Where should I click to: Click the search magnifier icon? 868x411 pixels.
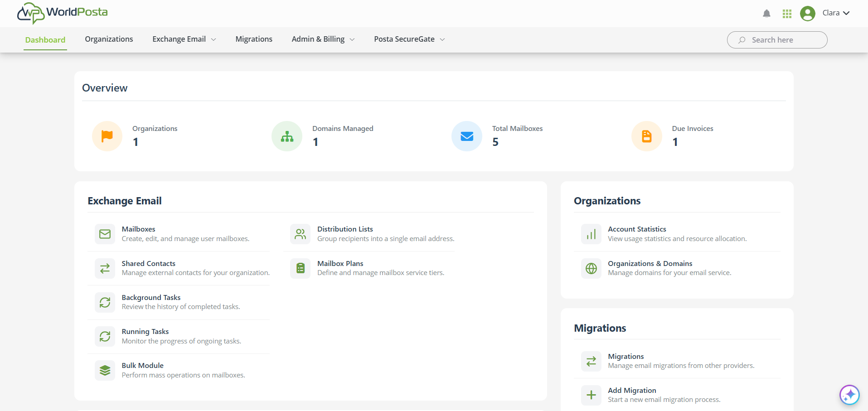pos(742,40)
